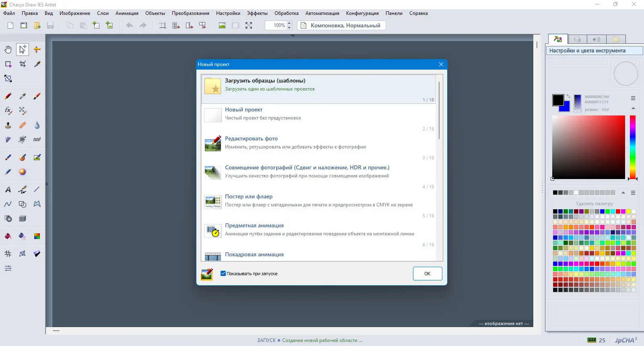Select the paint brush tool
This screenshot has height=346, width=644.
37,96
